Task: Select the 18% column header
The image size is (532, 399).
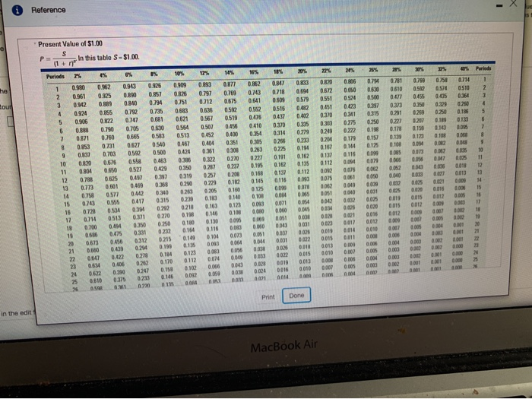Action: pyautogui.click(x=278, y=71)
